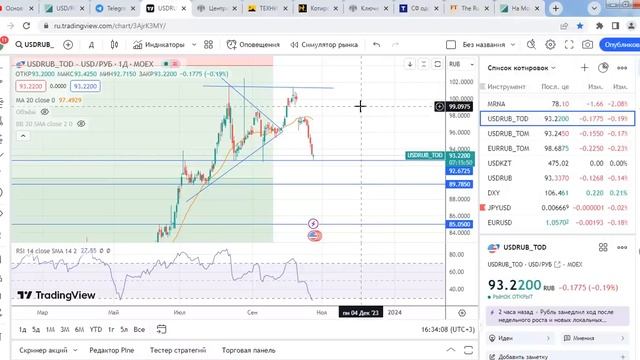The width and height of the screenshot is (640, 360).
Task: Click the lightning event marker on chart
Action: [x=313, y=223]
